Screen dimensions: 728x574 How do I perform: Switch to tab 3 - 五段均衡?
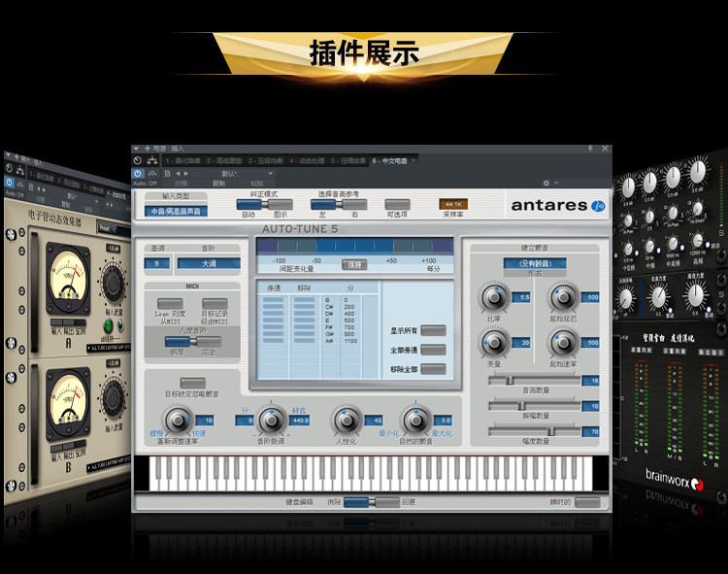(265, 160)
